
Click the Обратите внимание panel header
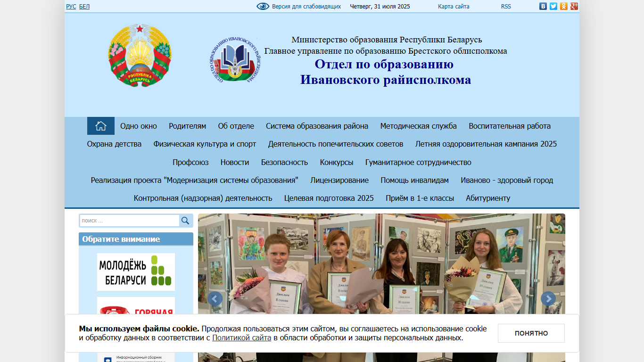coord(136,239)
